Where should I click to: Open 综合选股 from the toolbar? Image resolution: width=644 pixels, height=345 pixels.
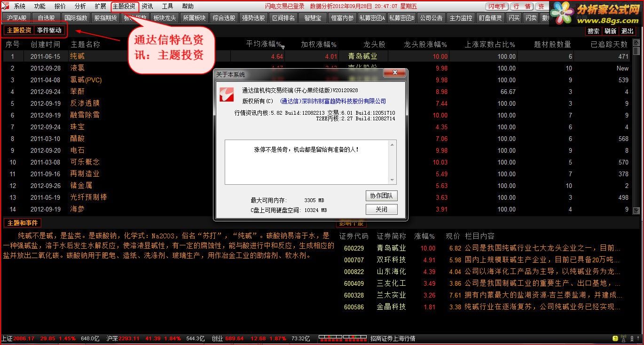pos(224,18)
